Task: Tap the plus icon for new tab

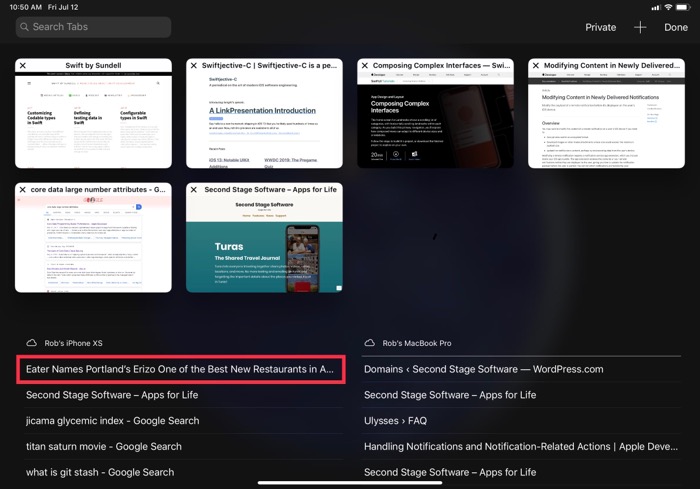Action: [640, 27]
